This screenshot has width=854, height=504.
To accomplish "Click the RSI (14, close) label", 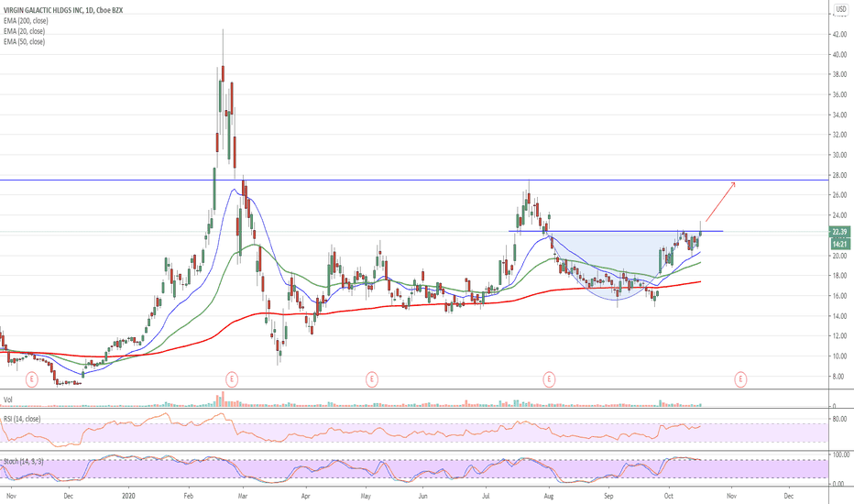I will (x=22, y=419).
